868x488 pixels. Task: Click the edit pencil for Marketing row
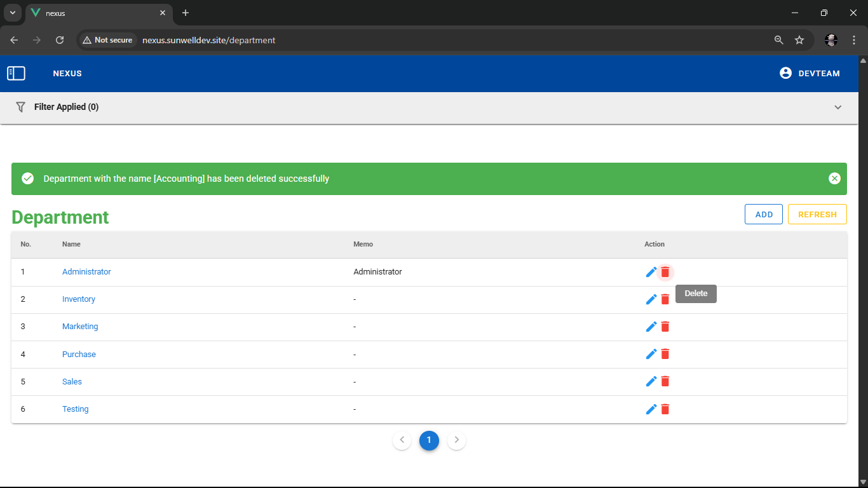tap(651, 327)
